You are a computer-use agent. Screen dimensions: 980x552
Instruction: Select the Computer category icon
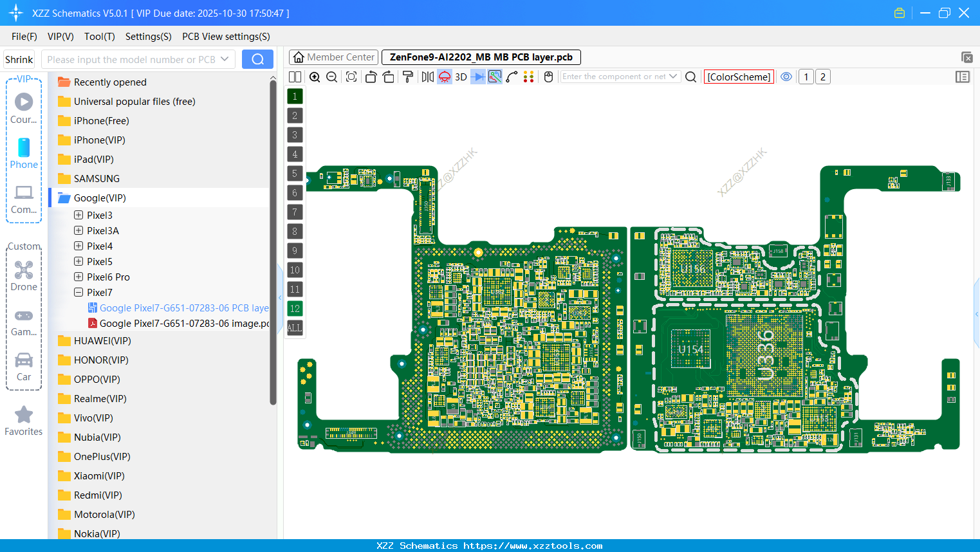tap(24, 199)
